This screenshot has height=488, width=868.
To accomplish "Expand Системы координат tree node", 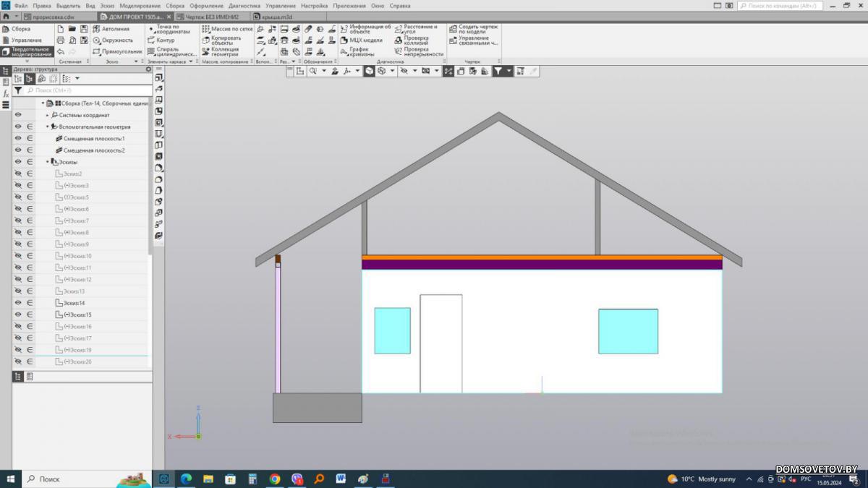I will click(48, 115).
